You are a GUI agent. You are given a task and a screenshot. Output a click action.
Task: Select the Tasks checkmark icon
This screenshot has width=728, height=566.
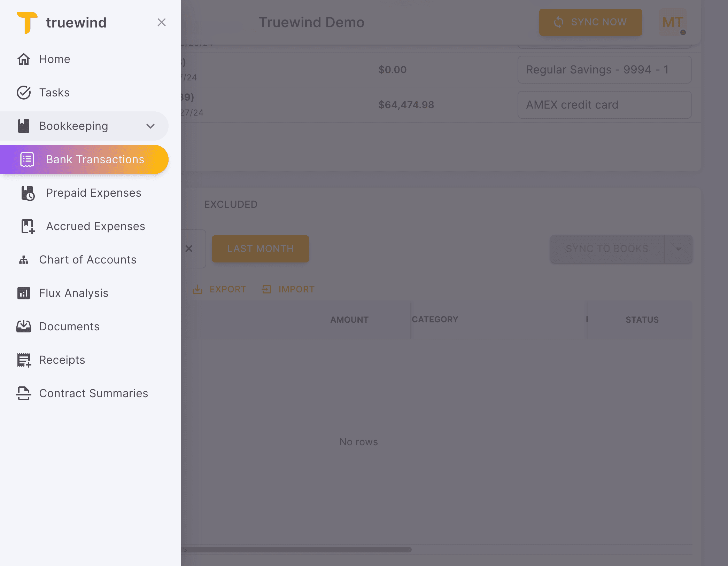(x=24, y=93)
